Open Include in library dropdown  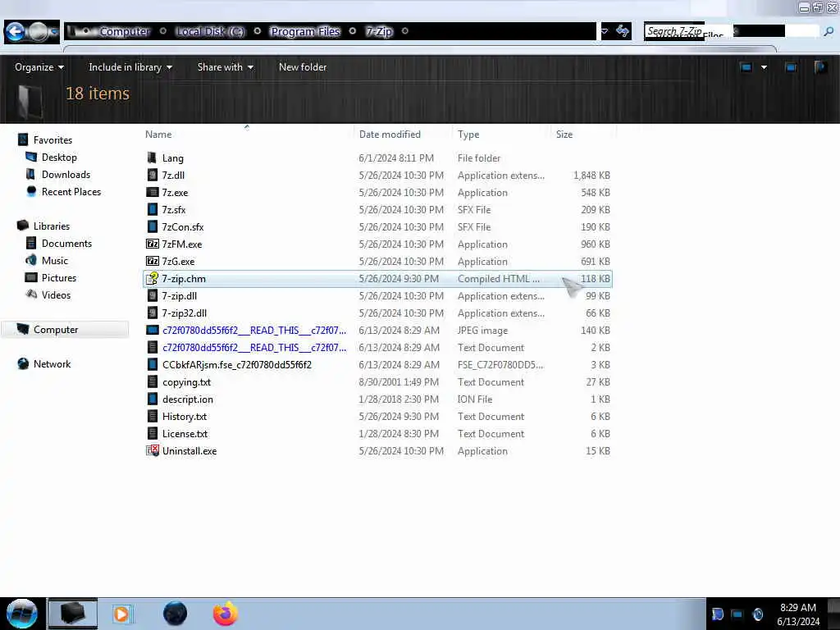click(x=130, y=67)
